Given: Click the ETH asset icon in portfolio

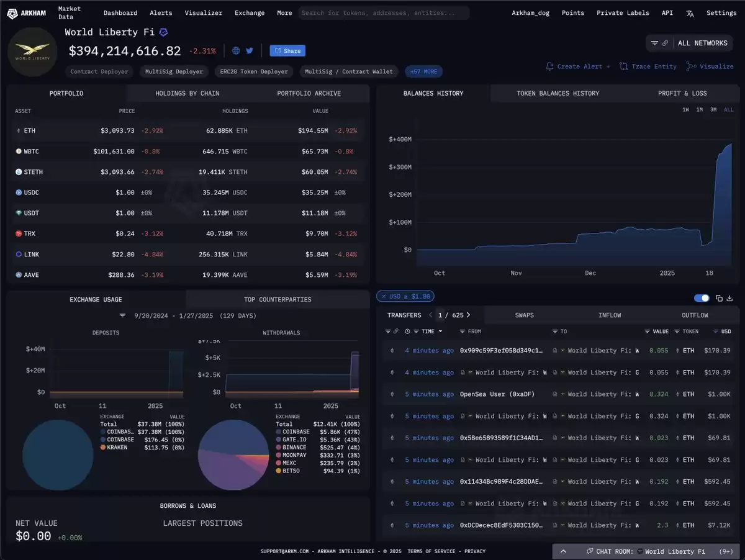Looking at the screenshot, I should click(19, 131).
